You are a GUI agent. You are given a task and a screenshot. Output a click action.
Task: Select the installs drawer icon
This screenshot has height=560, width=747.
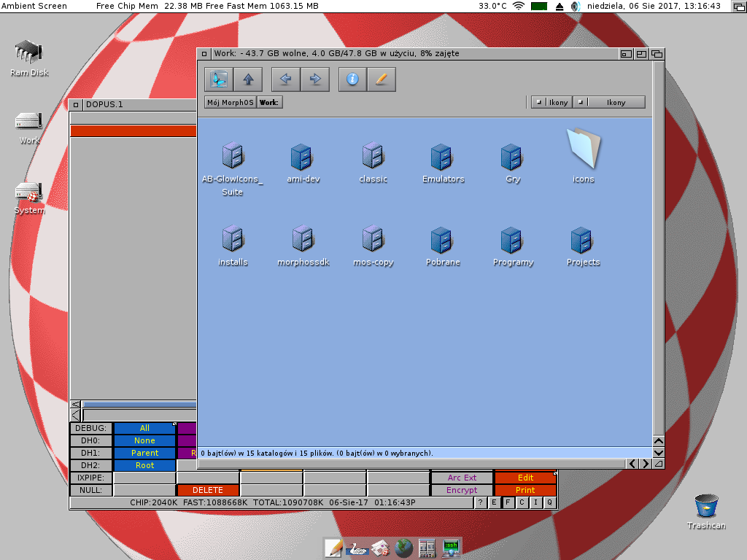(x=233, y=246)
